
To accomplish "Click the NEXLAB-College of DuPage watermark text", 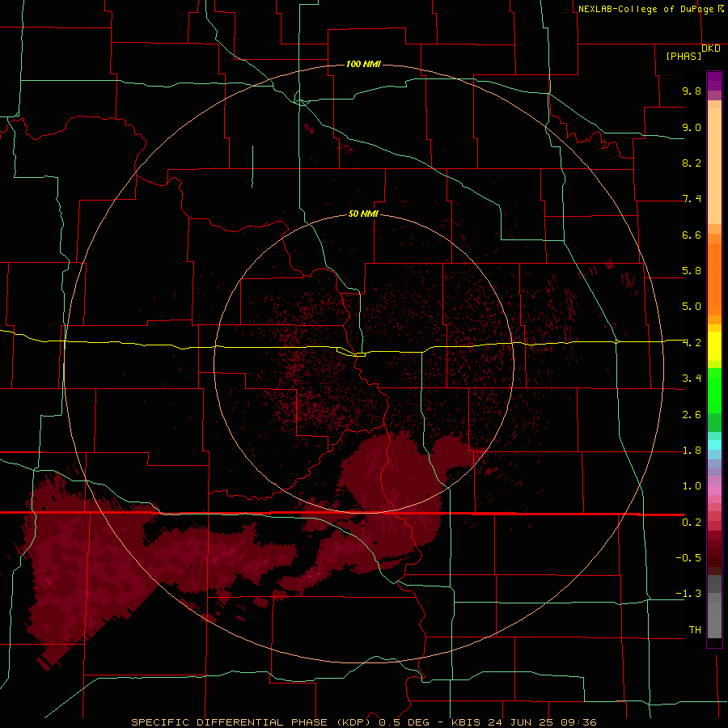I will tap(650, 9).
